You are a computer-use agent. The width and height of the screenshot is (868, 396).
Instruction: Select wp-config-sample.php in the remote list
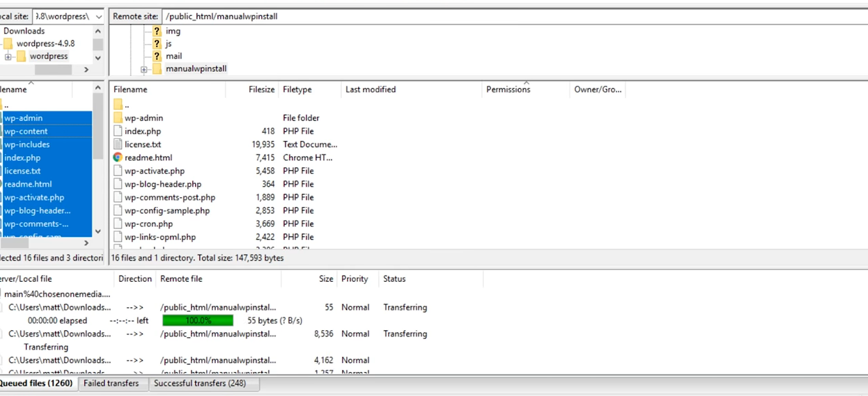point(167,211)
